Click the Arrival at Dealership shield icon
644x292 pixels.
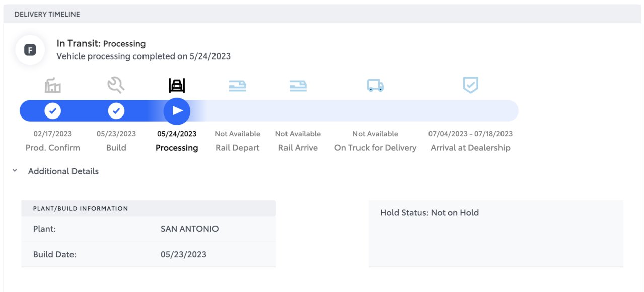tap(470, 85)
